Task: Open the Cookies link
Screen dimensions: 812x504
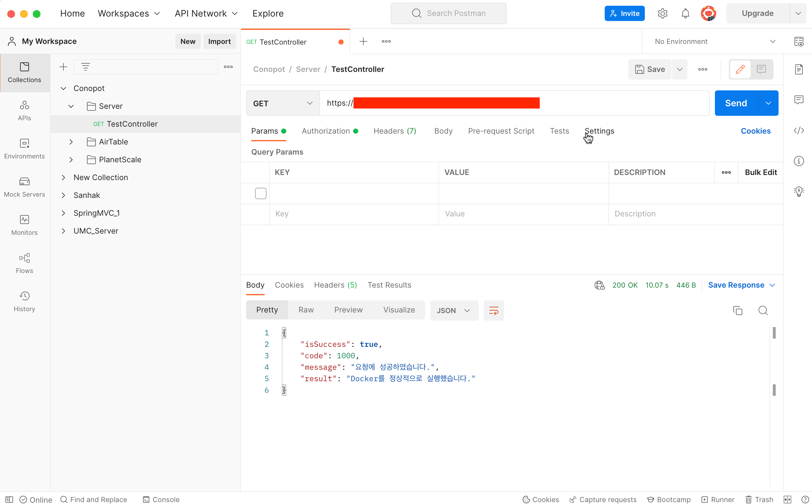Action: point(755,131)
